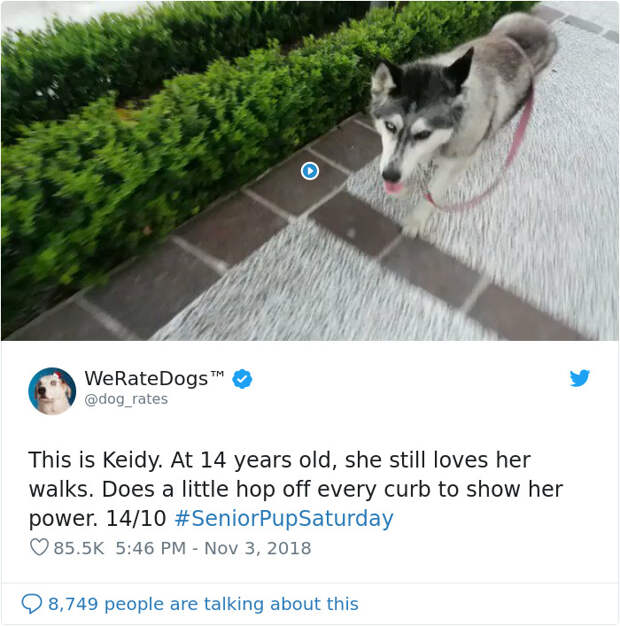Click the 85.5K likes count
This screenshot has height=626, width=620.
[79, 548]
